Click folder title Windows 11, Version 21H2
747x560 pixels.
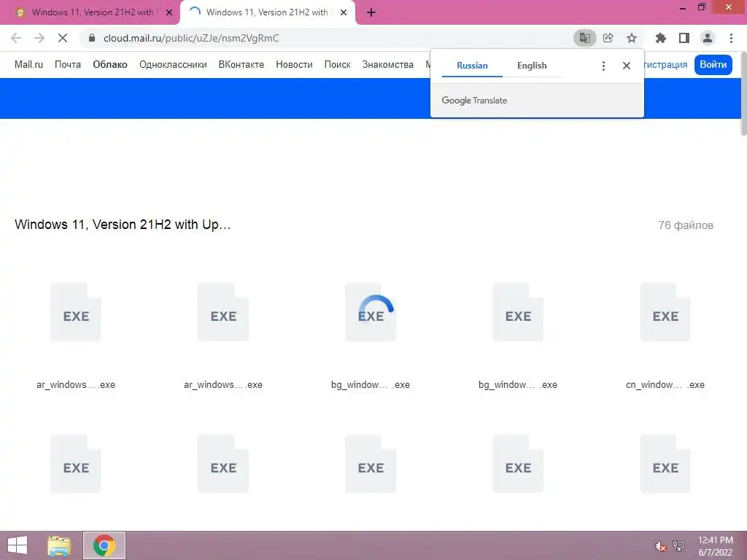[123, 225]
